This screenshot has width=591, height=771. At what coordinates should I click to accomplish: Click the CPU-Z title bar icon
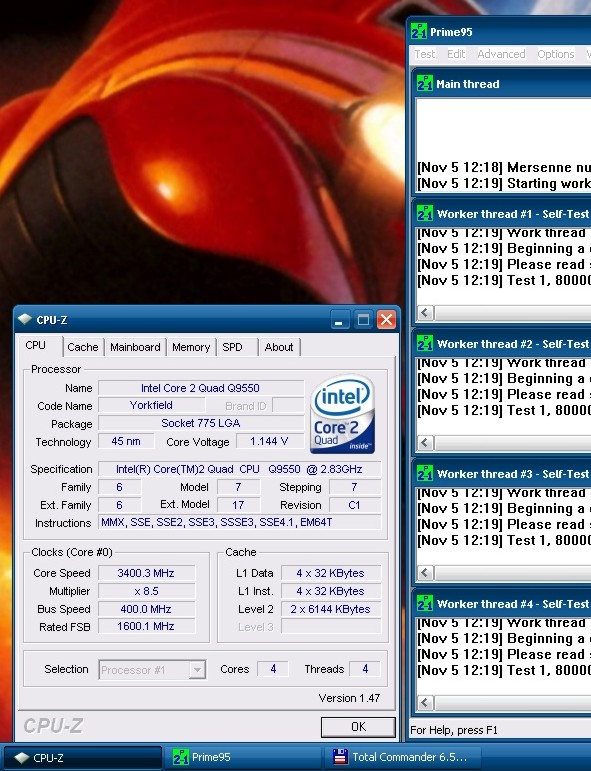(25, 319)
